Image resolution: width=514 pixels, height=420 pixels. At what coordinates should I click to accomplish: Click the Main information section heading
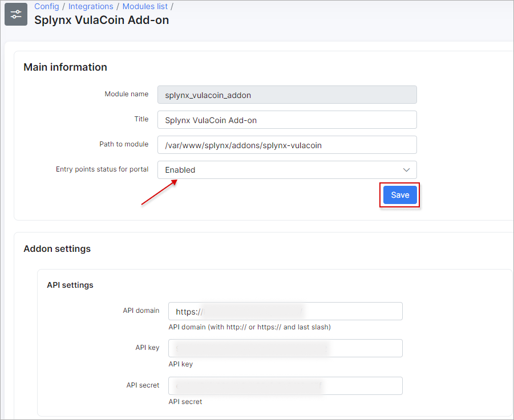(x=65, y=67)
